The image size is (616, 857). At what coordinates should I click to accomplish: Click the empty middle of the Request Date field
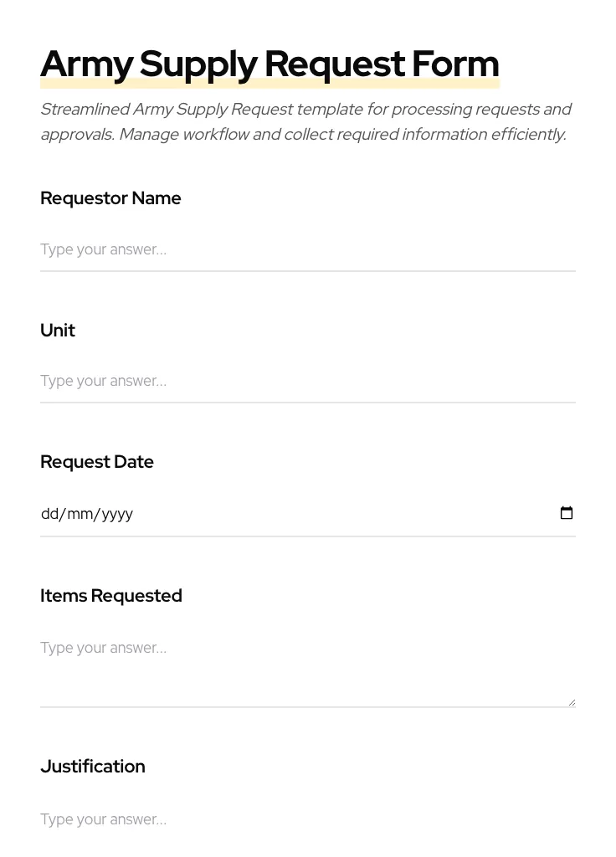(x=335, y=514)
